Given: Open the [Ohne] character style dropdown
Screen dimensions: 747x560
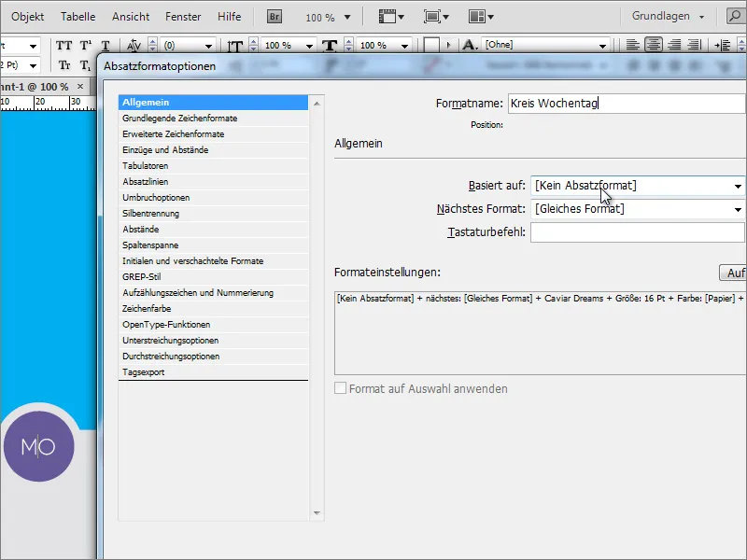Looking at the screenshot, I should [x=602, y=46].
